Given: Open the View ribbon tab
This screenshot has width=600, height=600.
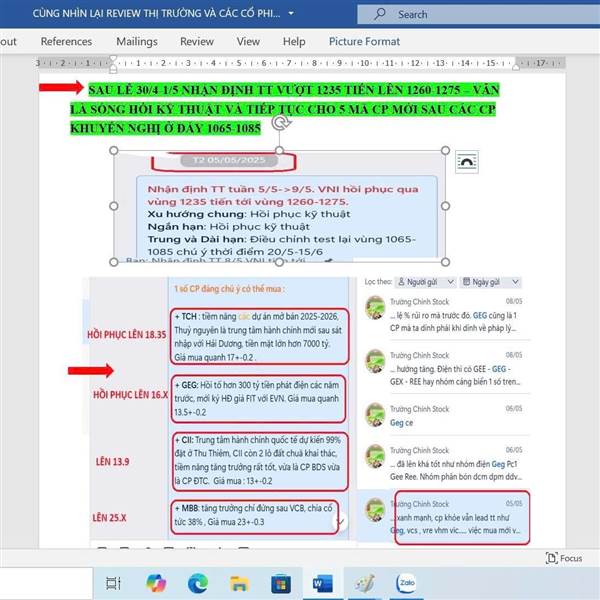Looking at the screenshot, I should [x=248, y=41].
